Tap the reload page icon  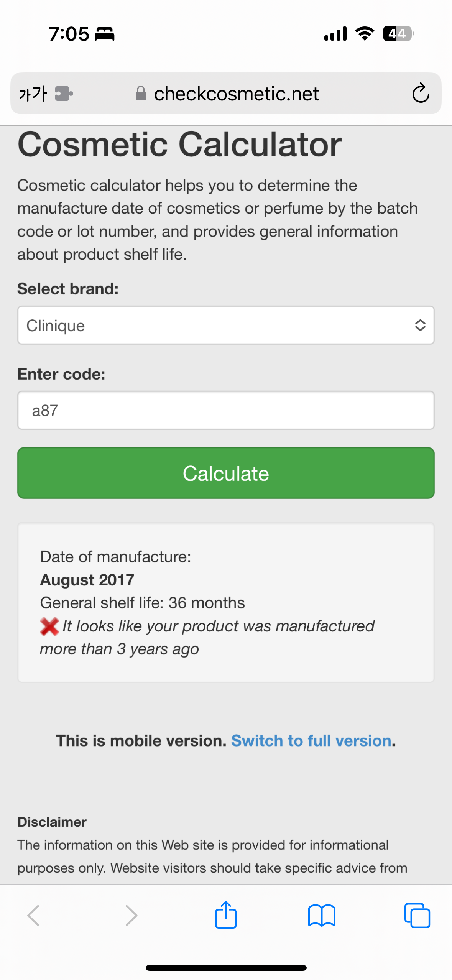coord(420,93)
